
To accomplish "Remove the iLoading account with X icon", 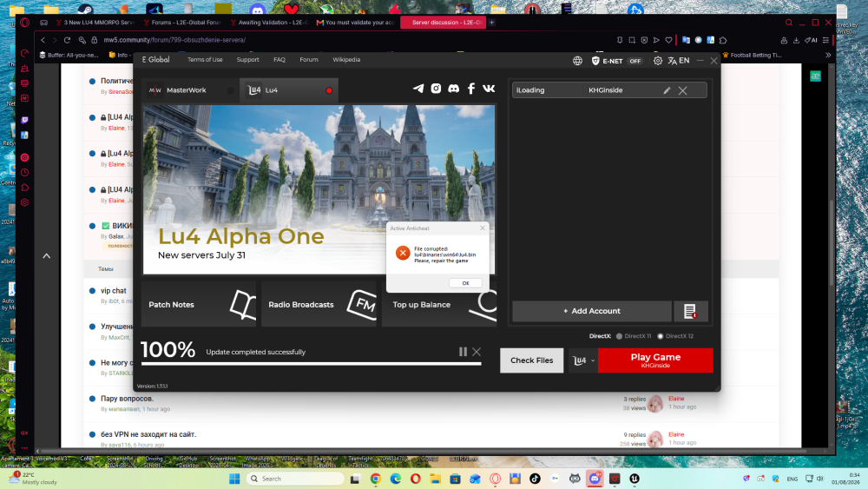I will pos(682,90).
